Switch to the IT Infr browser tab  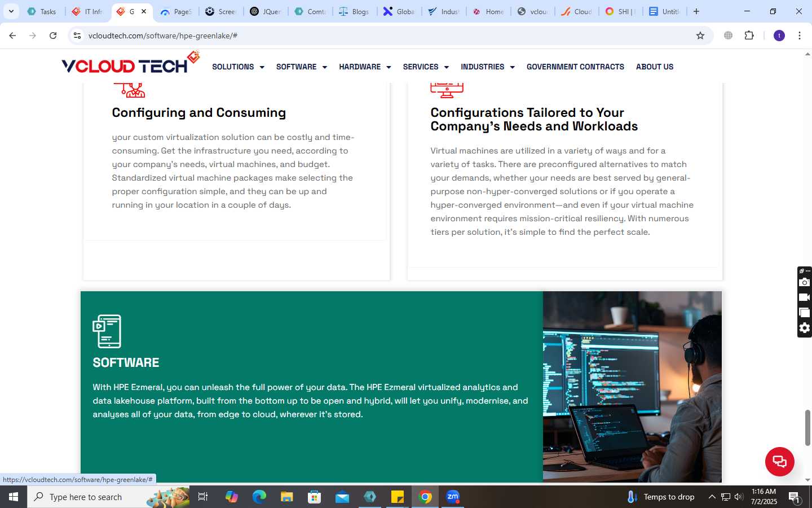(88, 11)
